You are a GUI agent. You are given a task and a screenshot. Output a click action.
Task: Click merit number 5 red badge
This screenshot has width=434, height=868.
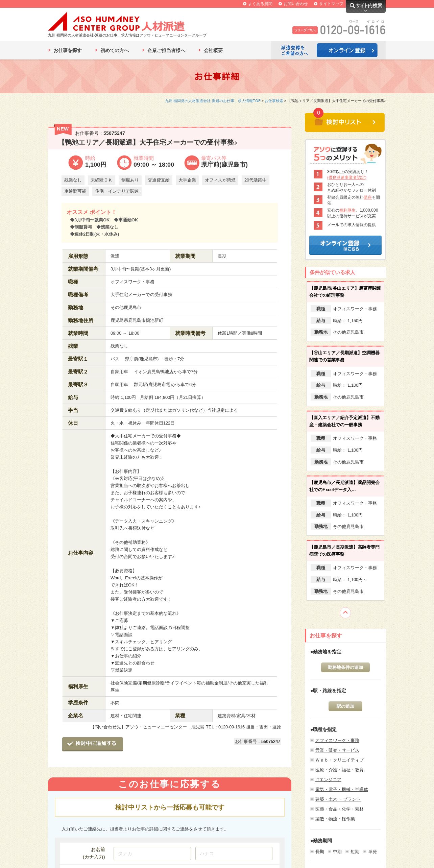click(x=318, y=225)
